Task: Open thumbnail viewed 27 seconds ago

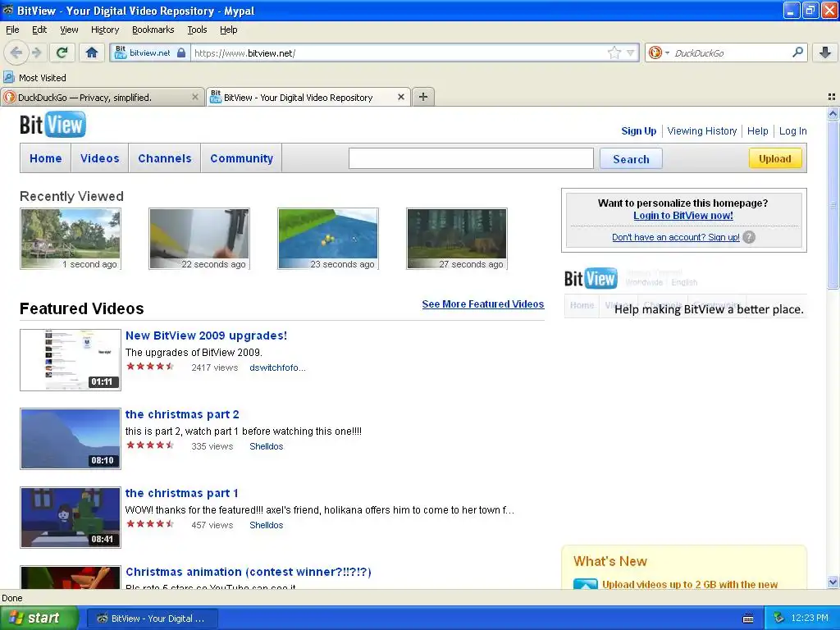Action: (456, 239)
